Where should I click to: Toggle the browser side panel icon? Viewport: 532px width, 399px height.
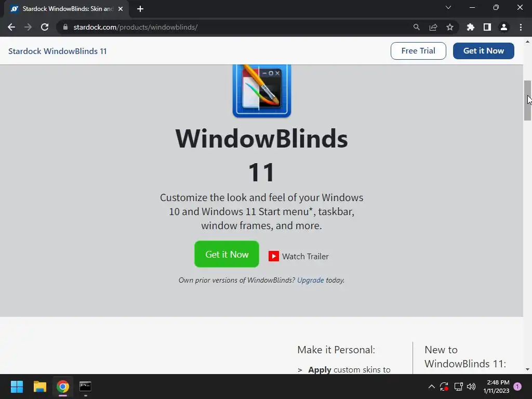[487, 27]
